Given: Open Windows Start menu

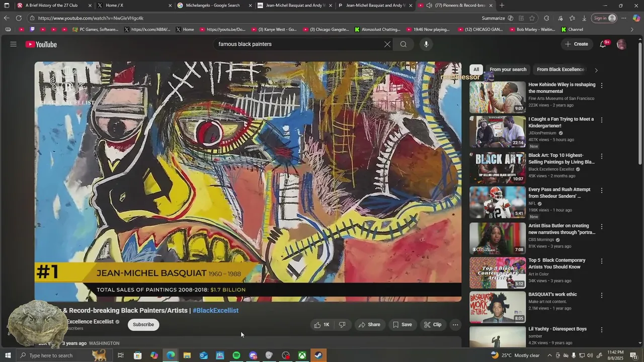Looking at the screenshot, I should (7, 355).
